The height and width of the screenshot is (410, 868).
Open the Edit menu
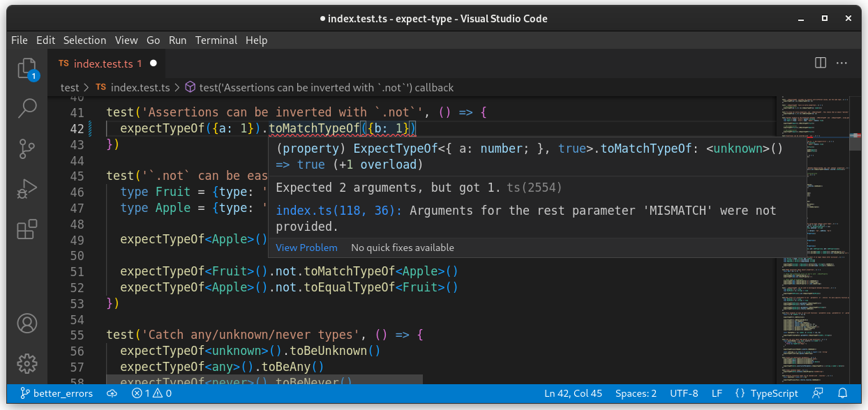click(45, 40)
